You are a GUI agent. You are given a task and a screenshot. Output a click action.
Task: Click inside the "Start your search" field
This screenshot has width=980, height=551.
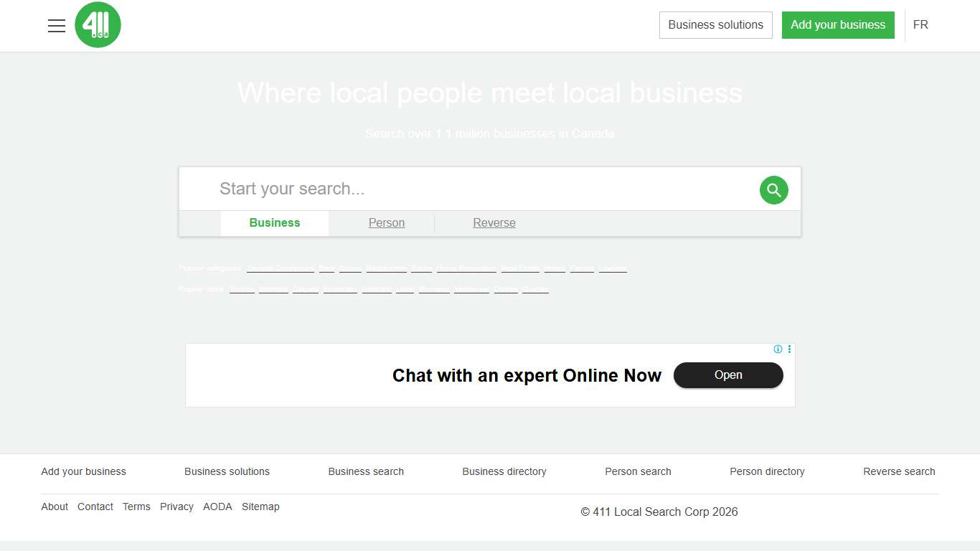[x=430, y=189]
